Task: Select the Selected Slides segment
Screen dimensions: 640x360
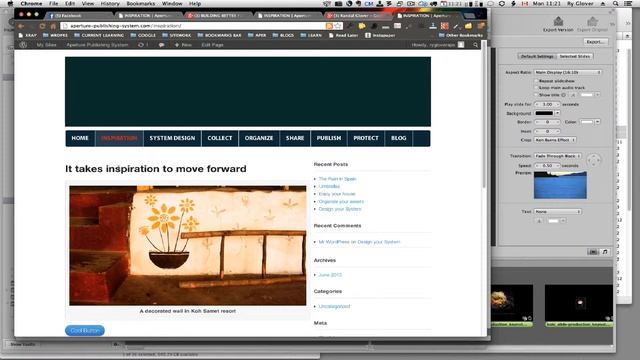Action: [x=575, y=56]
